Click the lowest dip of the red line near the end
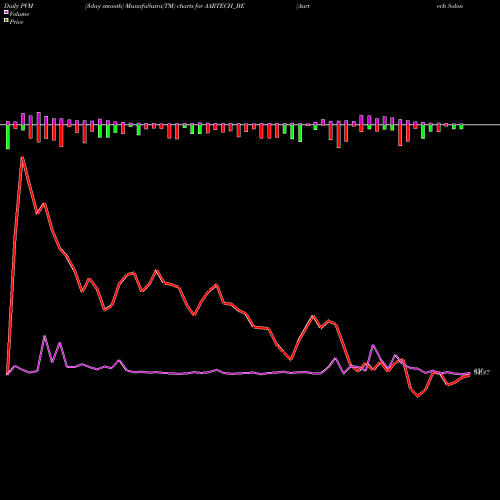Image resolution: width=500 pixels, height=500 pixels. 418,396
